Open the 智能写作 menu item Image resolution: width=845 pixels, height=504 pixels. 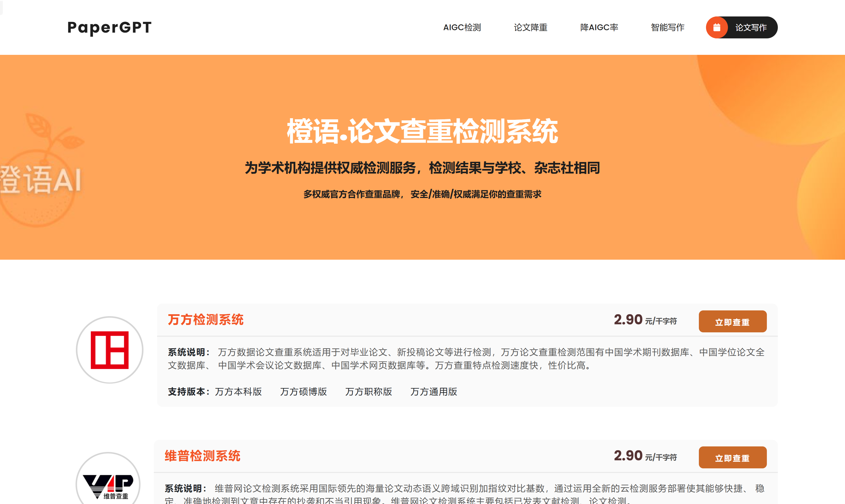tap(667, 27)
